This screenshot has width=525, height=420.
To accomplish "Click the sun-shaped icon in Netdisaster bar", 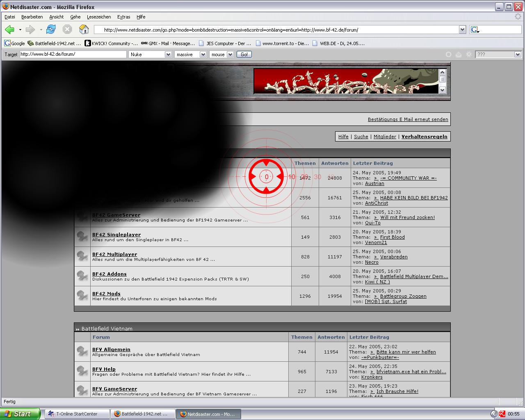I will click(469, 54).
